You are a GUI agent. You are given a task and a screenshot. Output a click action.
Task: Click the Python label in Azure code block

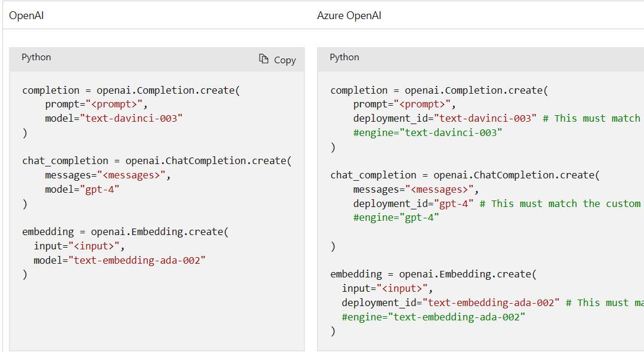pyautogui.click(x=344, y=57)
